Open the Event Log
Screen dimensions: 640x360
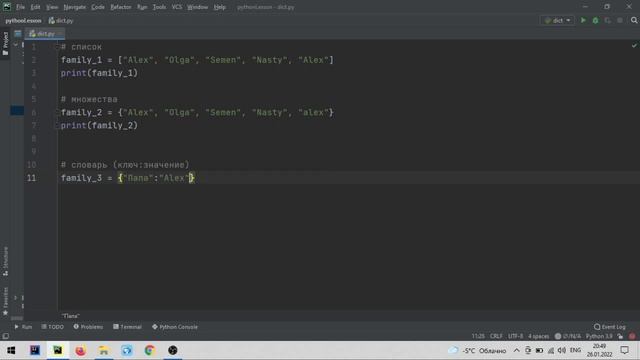tap(610, 327)
